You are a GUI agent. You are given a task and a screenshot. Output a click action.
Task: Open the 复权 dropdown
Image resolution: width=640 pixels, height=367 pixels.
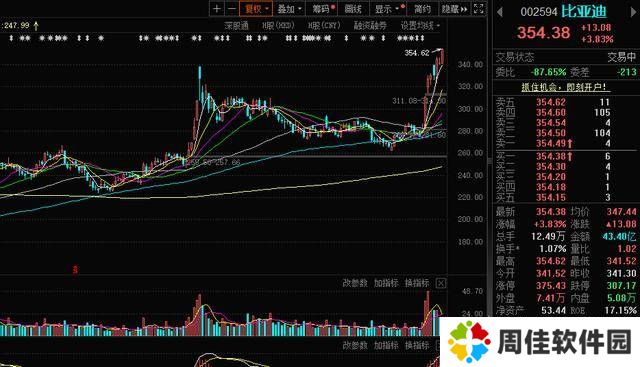[x=256, y=9]
